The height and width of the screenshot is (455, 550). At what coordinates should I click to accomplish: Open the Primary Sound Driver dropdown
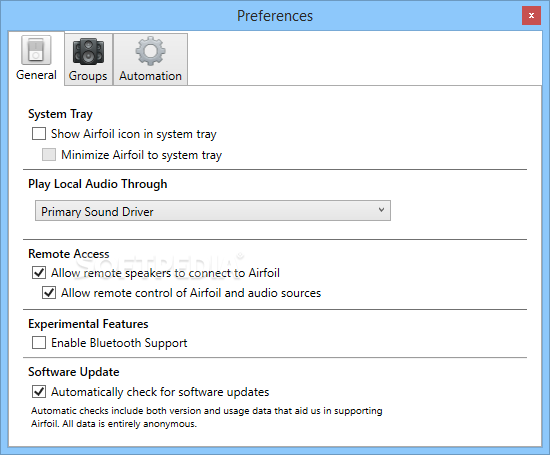pyautogui.click(x=213, y=211)
